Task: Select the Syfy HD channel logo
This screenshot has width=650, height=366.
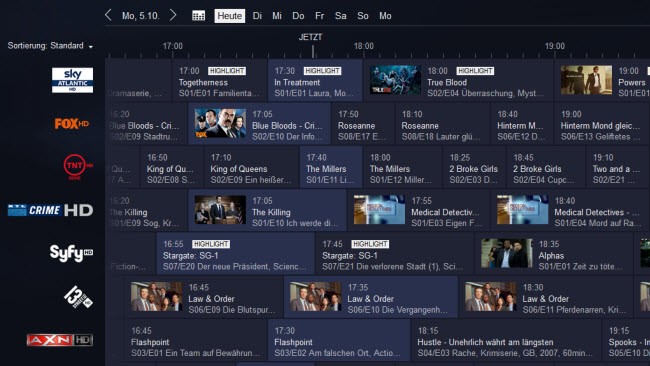Action: point(71,253)
